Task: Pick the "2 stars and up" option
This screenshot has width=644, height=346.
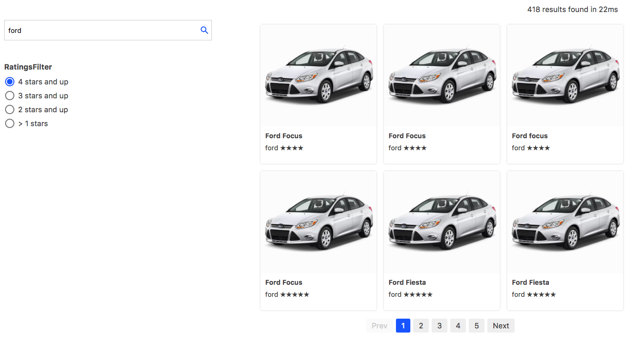Action: tap(10, 109)
